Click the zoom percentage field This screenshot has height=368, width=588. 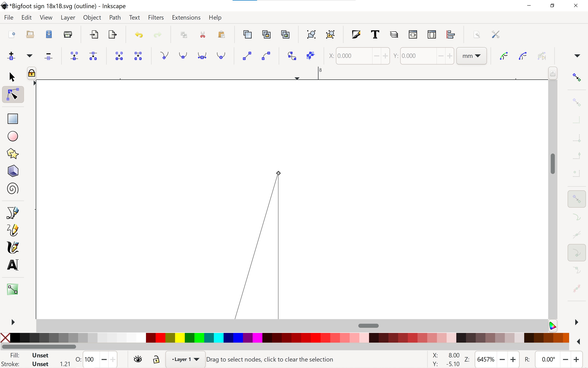coord(486,359)
